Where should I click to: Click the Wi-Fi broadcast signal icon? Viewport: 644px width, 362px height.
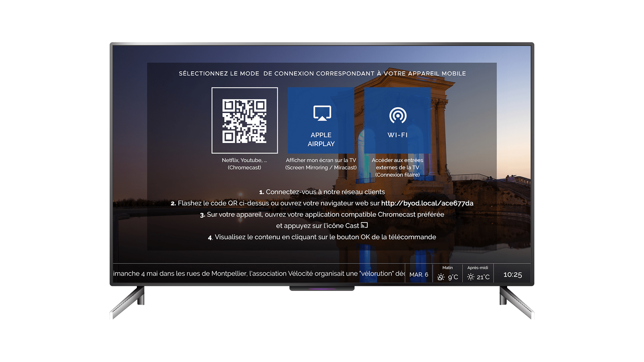(398, 115)
